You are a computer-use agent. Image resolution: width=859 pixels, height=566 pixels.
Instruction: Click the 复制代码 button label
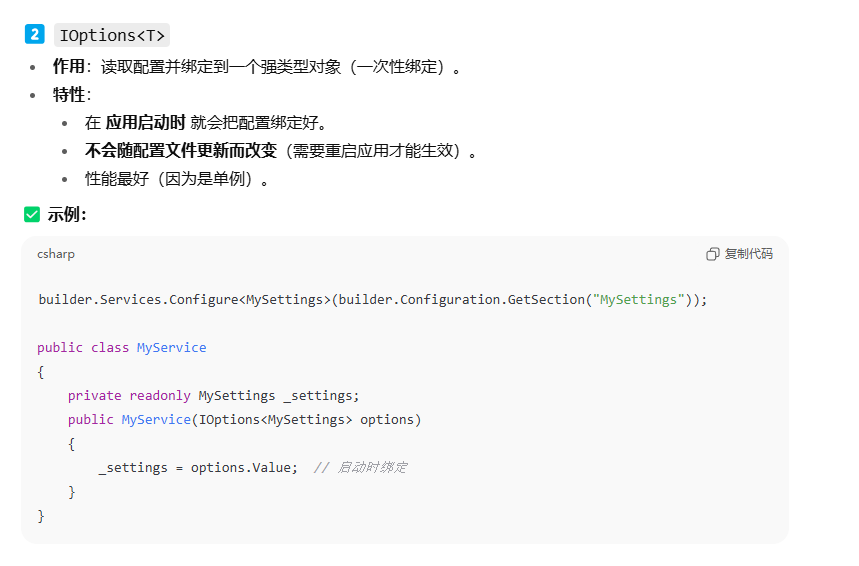(749, 254)
